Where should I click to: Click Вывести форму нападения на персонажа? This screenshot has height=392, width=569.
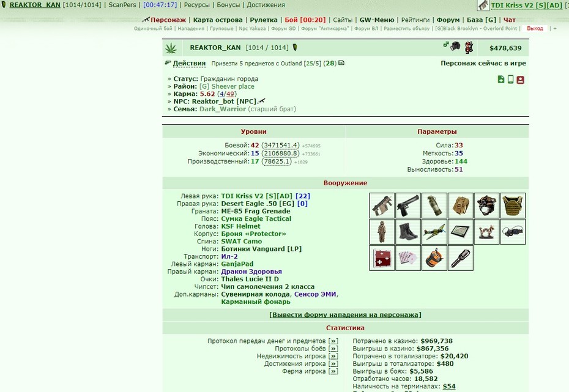click(345, 315)
